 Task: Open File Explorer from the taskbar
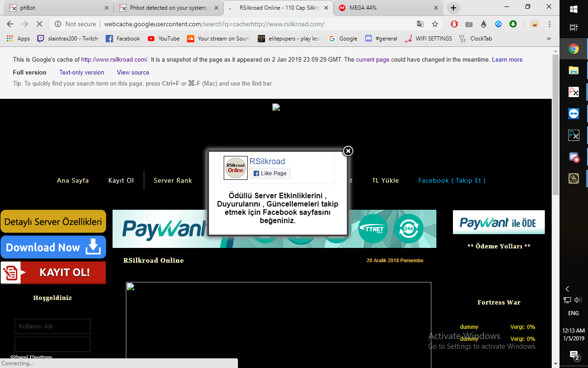click(574, 70)
